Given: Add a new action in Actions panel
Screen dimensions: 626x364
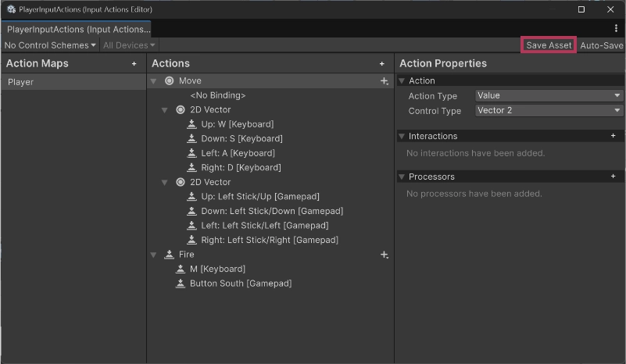Looking at the screenshot, I should 382,64.
